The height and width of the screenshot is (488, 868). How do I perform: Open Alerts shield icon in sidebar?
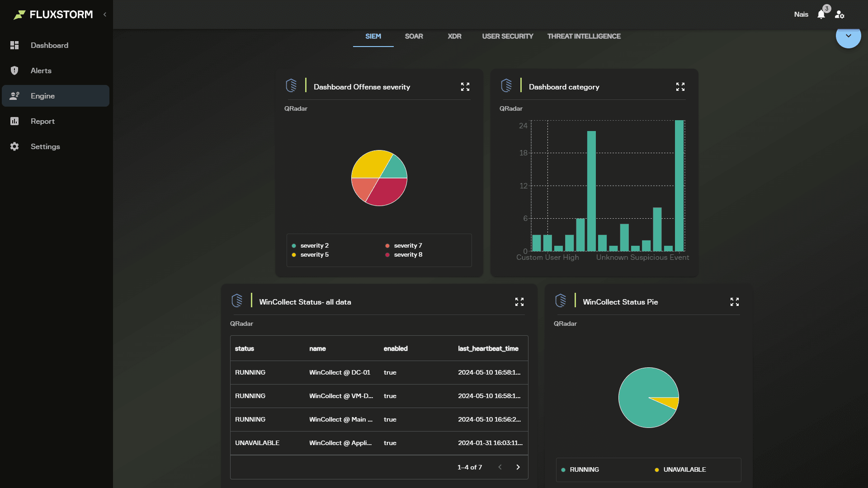[x=14, y=70]
